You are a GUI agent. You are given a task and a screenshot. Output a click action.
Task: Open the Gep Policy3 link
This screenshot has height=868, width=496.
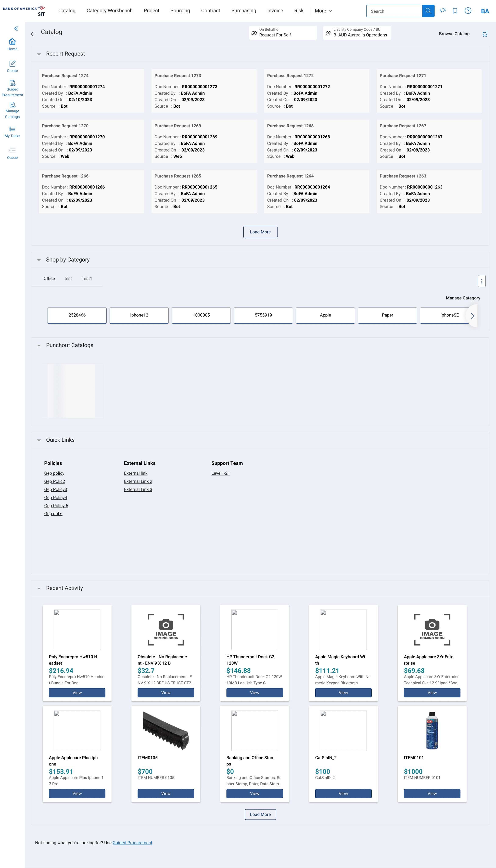click(x=56, y=490)
